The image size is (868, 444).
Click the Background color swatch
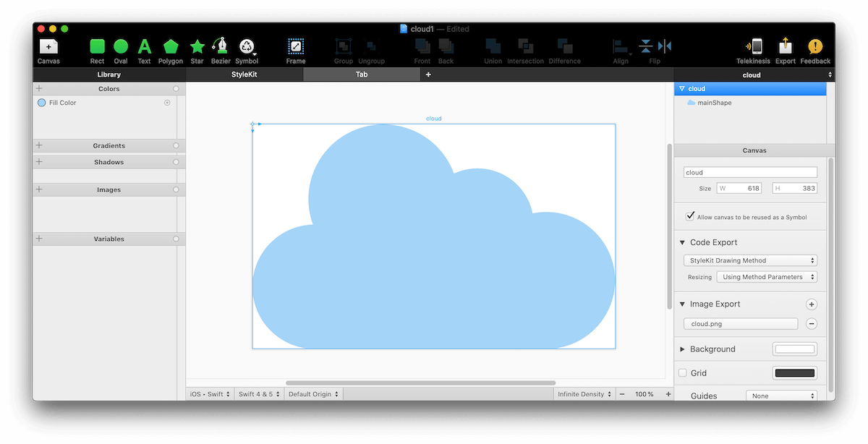click(x=794, y=349)
